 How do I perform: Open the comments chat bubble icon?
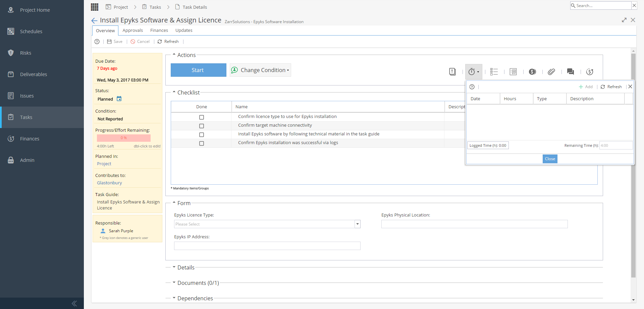tap(570, 72)
